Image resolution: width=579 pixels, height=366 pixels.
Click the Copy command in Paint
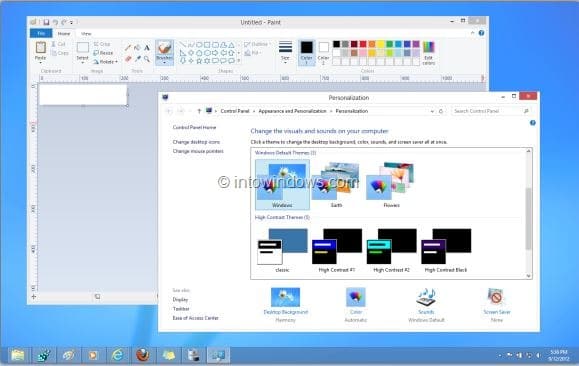[60, 53]
